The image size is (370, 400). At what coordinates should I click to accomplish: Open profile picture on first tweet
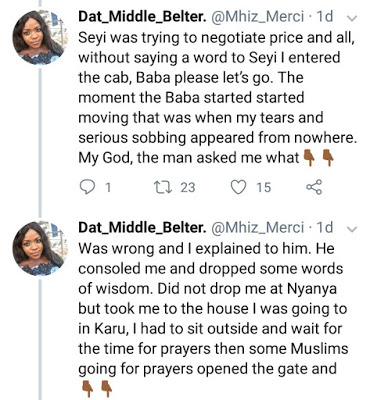pyautogui.click(x=40, y=37)
